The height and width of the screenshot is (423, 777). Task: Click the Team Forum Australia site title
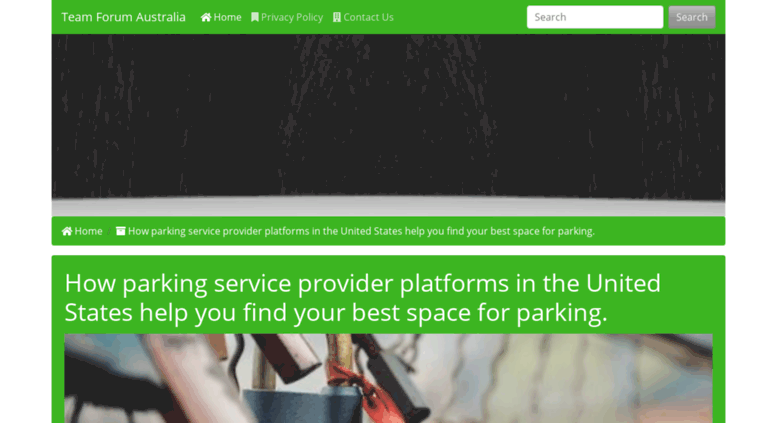(123, 17)
